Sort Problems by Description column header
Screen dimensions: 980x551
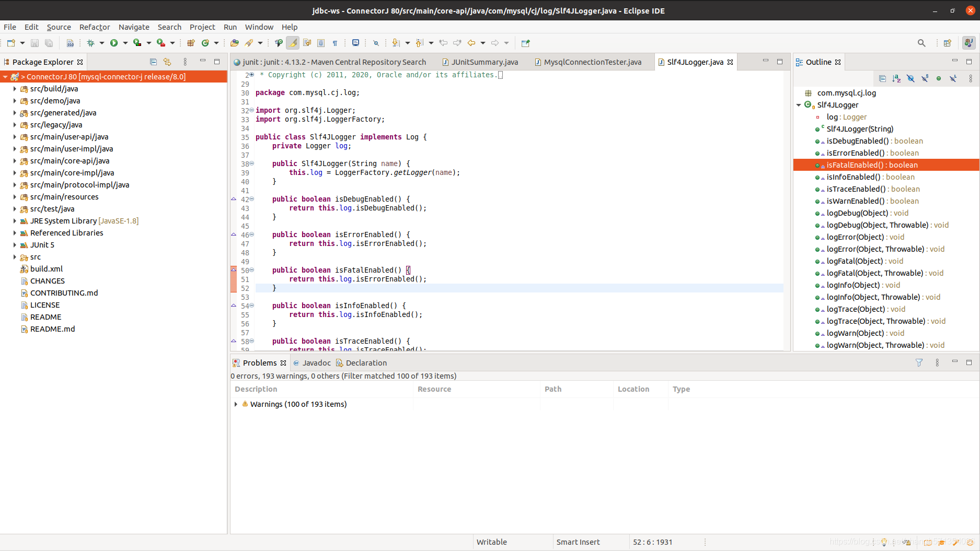click(x=321, y=389)
